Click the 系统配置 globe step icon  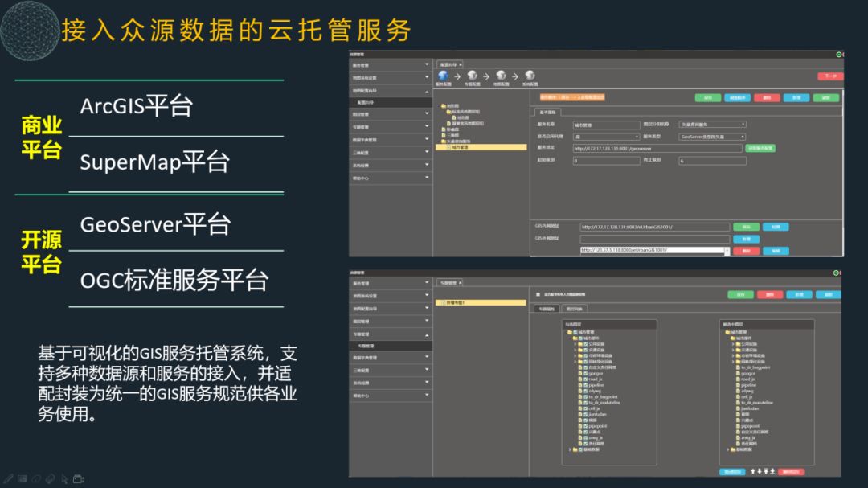click(x=530, y=76)
